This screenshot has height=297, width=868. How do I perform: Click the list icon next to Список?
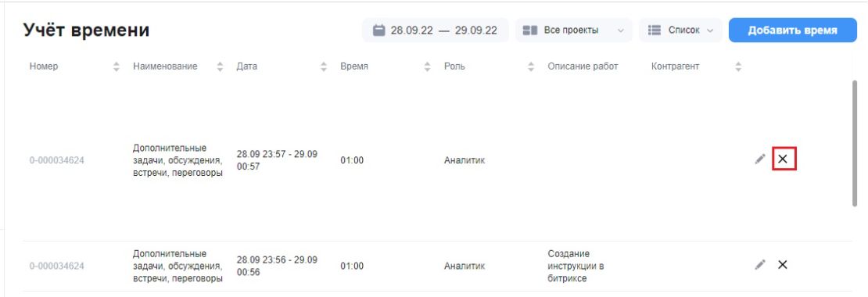click(655, 30)
